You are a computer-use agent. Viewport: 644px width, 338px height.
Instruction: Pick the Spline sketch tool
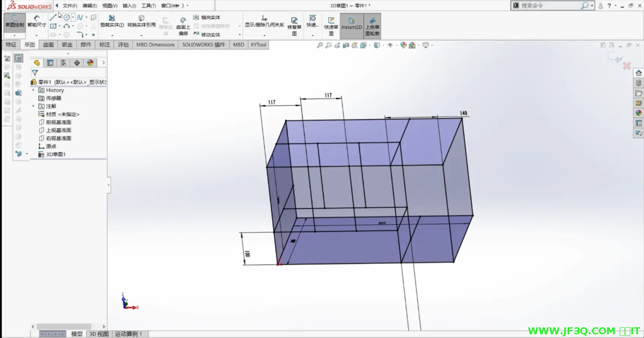[80, 17]
